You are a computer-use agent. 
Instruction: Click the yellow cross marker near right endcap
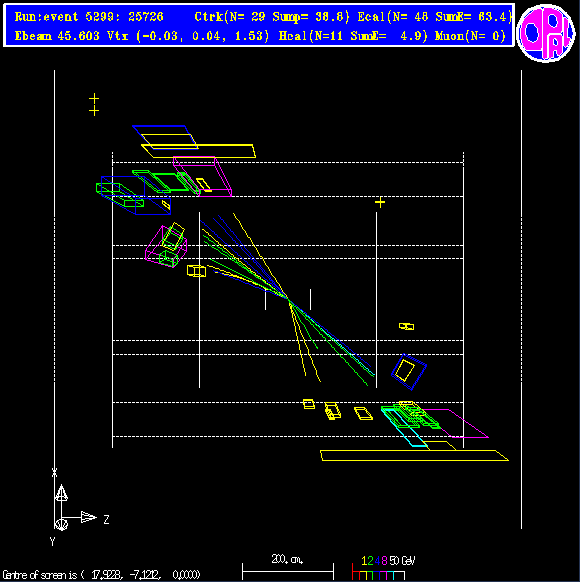tap(380, 202)
